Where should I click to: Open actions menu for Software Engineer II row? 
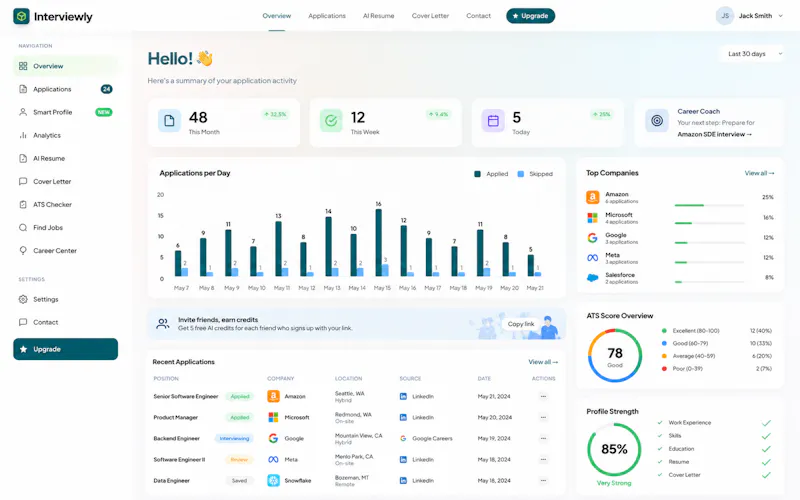(x=543, y=460)
